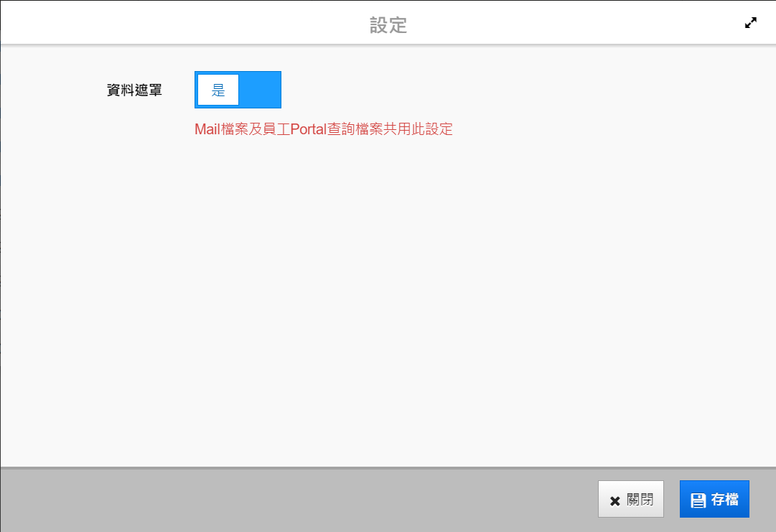Click the white 是 knob of the switch
The height and width of the screenshot is (532, 776).
coord(218,90)
